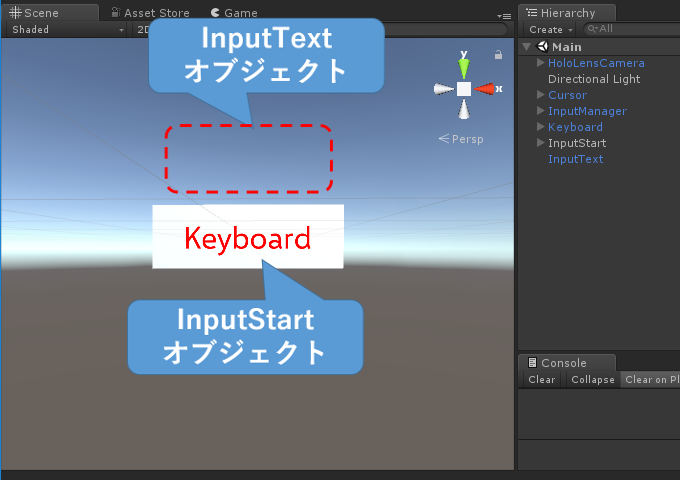Viewport: 680px width, 480px height.
Task: Collapse the Main scene foldout
Action: click(x=526, y=46)
